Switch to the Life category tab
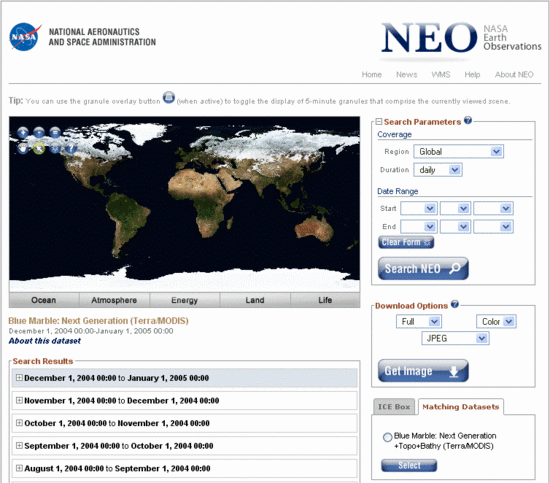550x483 pixels. (x=325, y=300)
